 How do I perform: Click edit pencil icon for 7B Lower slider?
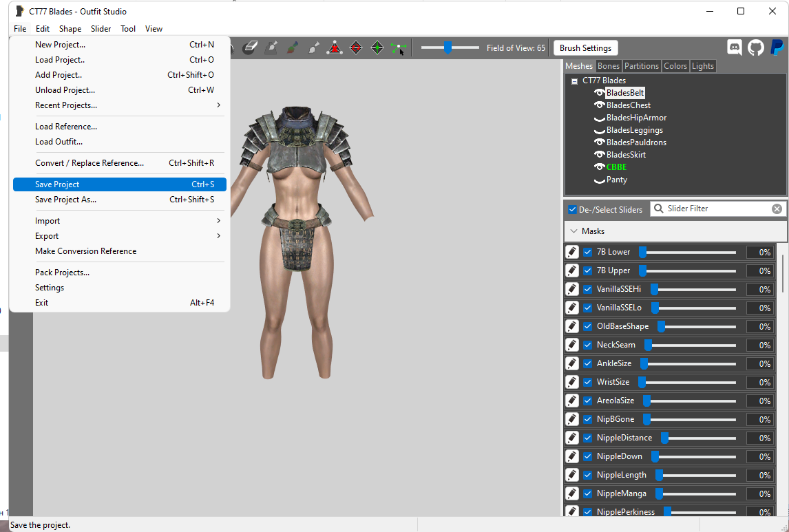tap(572, 252)
